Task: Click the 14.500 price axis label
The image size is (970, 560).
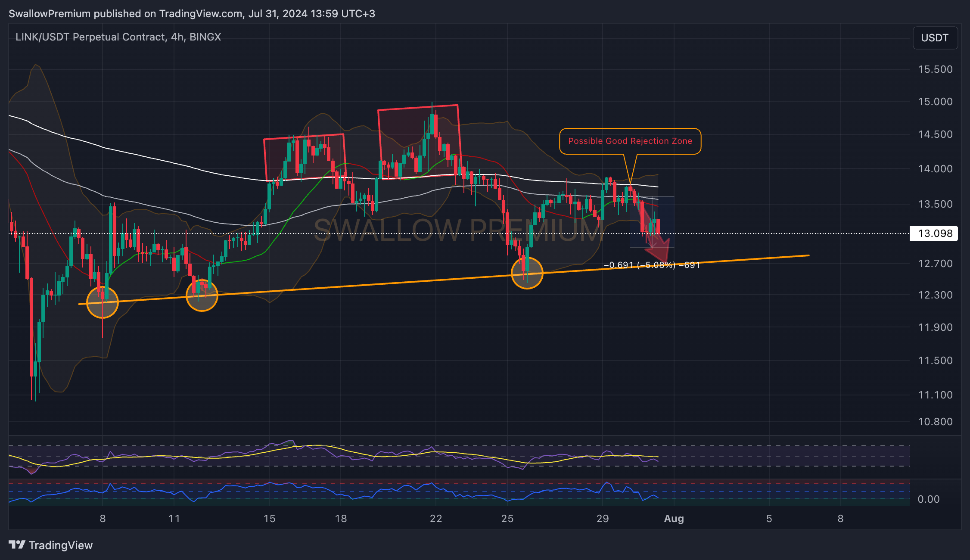Action: (x=935, y=134)
